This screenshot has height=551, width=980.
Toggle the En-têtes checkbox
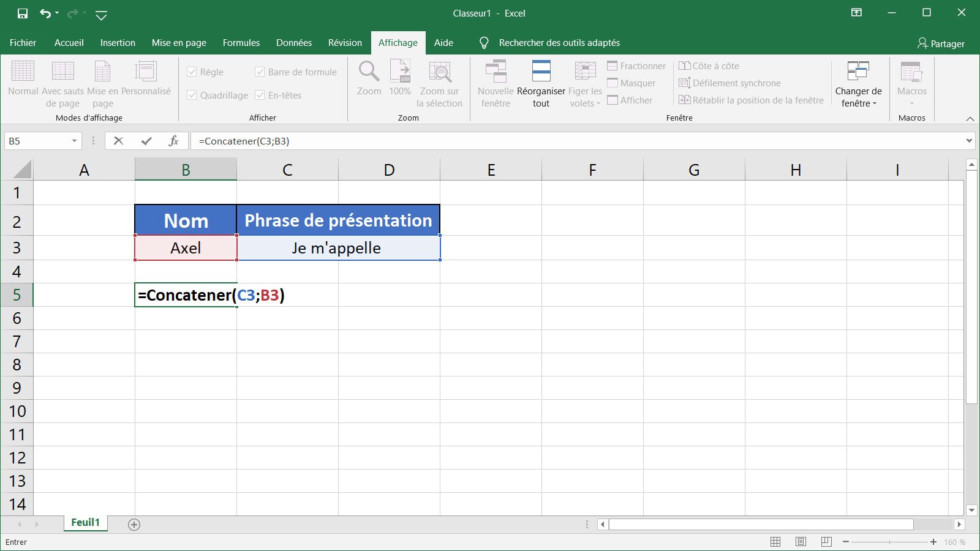pyautogui.click(x=260, y=96)
